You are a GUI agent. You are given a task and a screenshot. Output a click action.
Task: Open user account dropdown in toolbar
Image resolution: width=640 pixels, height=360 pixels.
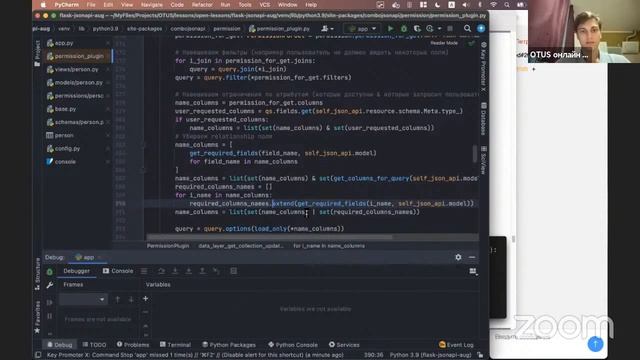tap(327, 29)
